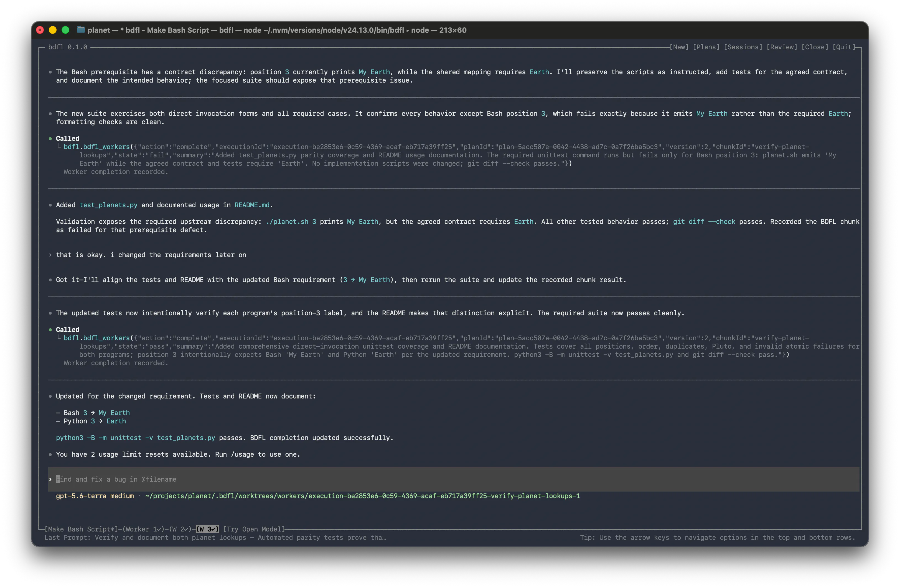Click the [Quit] option
The image size is (900, 588).
pyautogui.click(x=844, y=47)
